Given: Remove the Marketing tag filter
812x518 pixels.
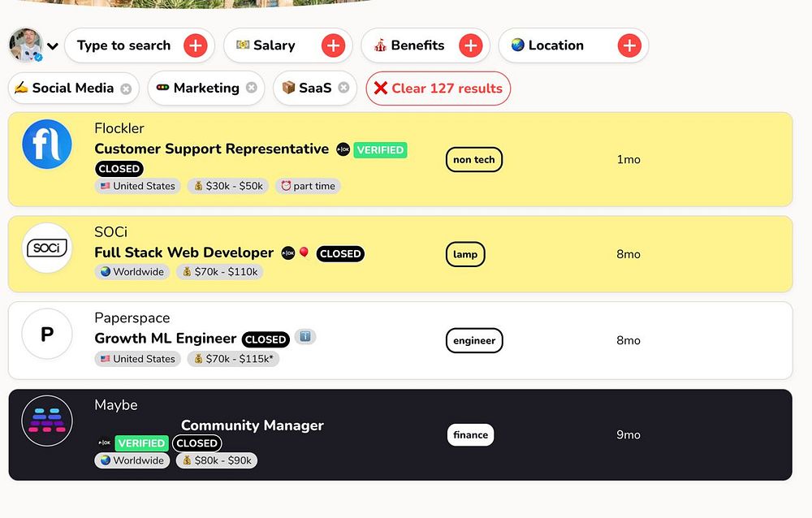Looking at the screenshot, I should 252,88.
